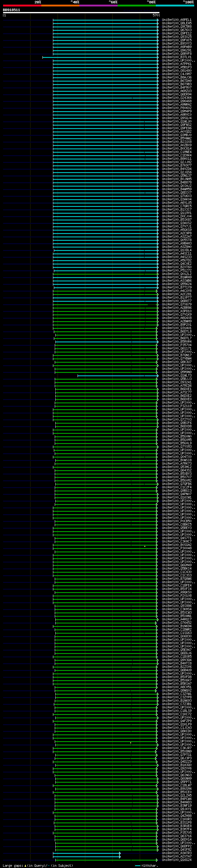The image size is (197, 868).
Task: Open hit UniRef100_A9PEL1
Action: tap(176, 20)
